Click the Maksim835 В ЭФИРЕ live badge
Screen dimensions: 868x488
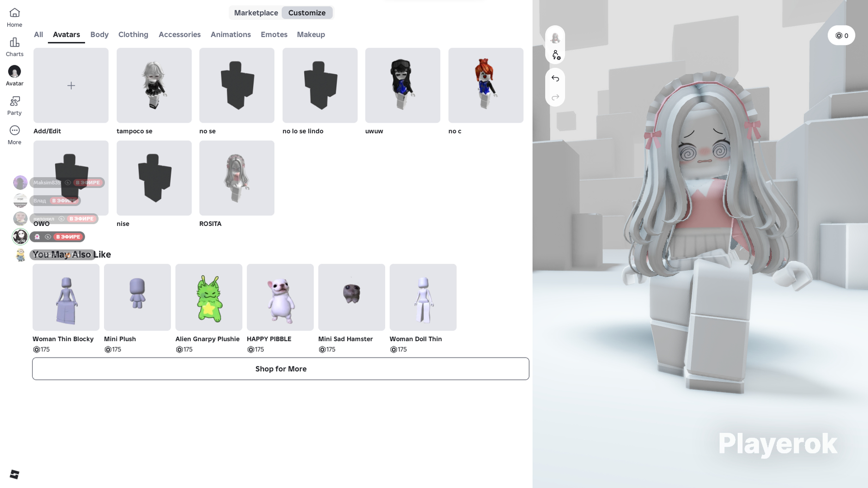[88, 183]
